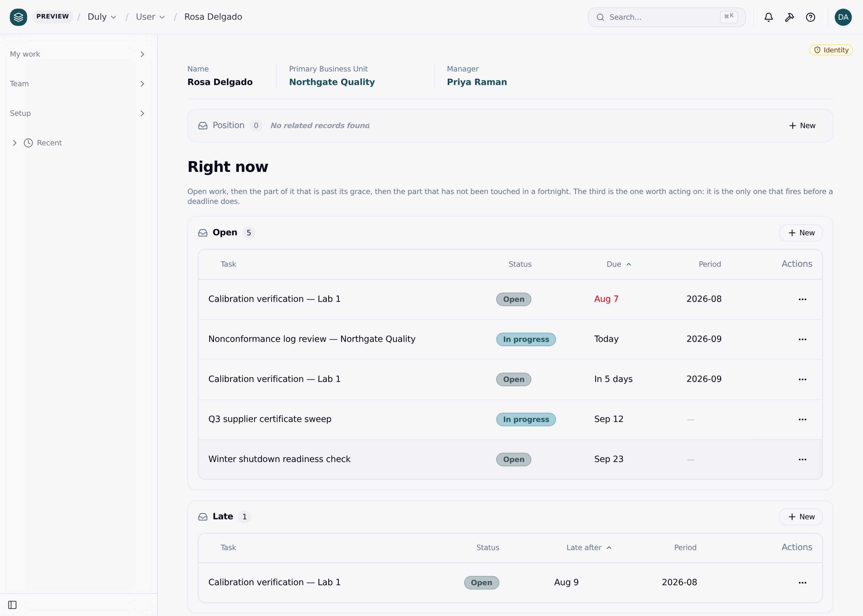This screenshot has height=616, width=863.
Task: Open manager Priya Raman link
Action: [477, 82]
